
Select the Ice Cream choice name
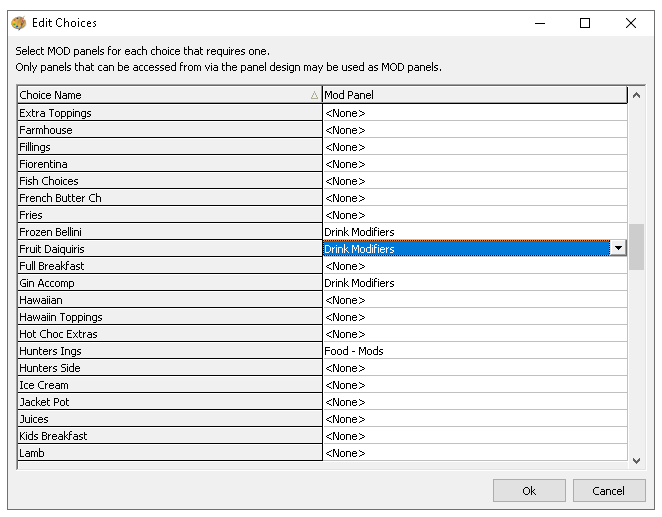point(169,385)
